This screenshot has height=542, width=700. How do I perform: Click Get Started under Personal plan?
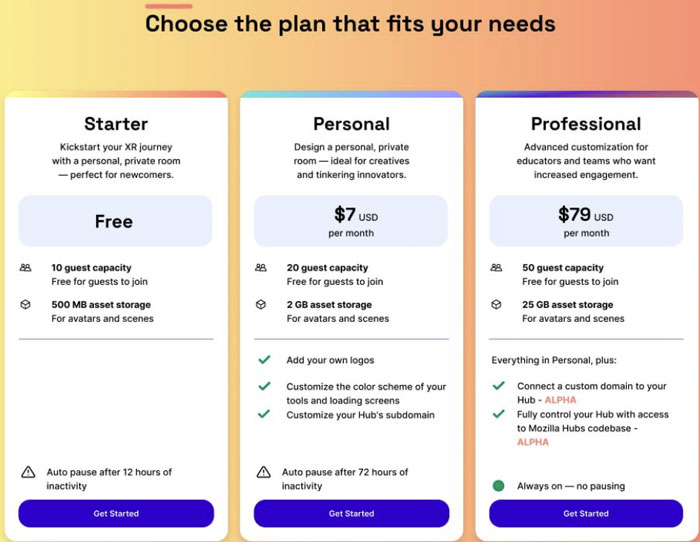coord(351,513)
